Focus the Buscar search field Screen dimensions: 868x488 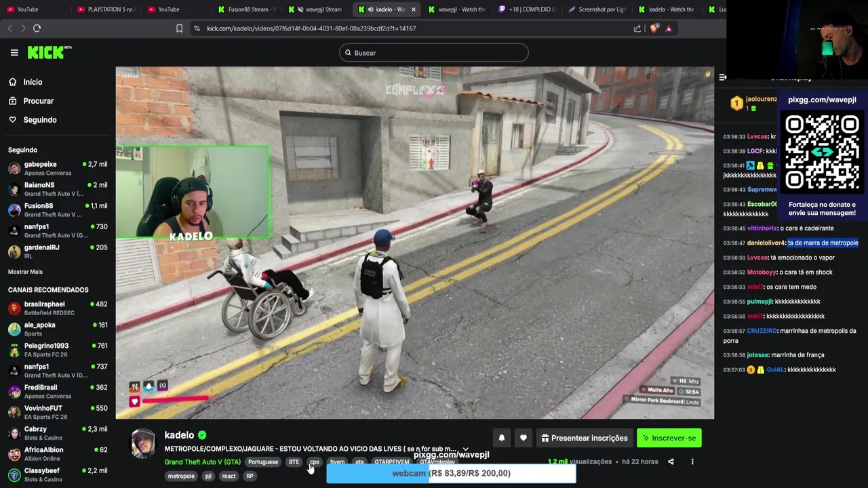click(x=434, y=53)
